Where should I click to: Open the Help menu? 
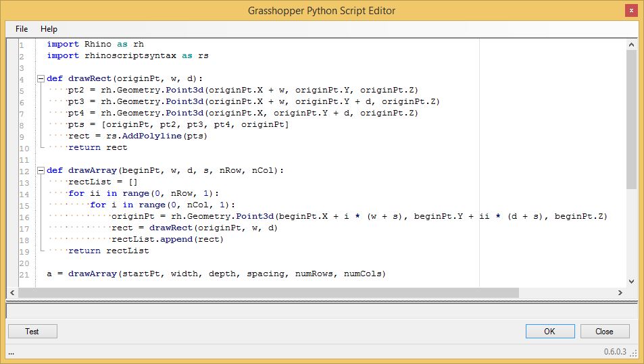click(x=49, y=29)
